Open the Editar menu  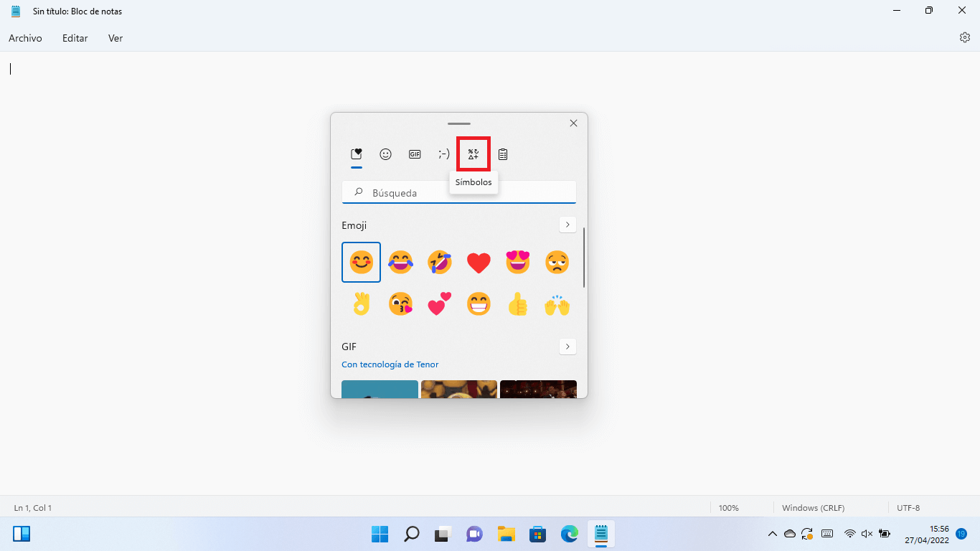point(75,38)
